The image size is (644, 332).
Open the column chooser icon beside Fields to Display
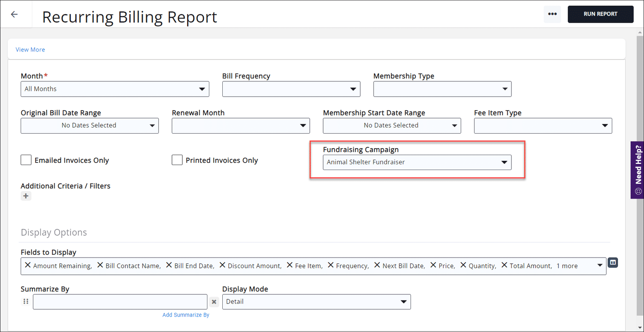pyautogui.click(x=613, y=263)
